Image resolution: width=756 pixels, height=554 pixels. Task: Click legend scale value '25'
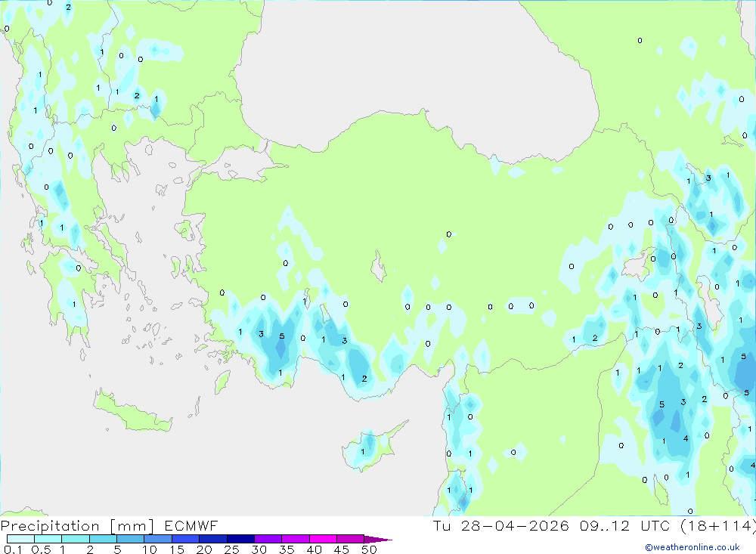[x=231, y=549]
